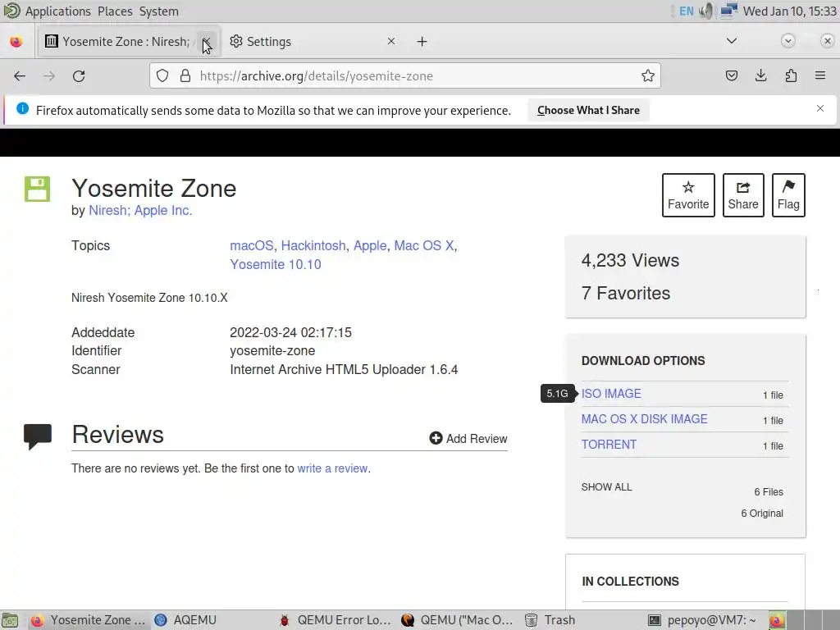Click the date and time clock
The image size is (840, 630).
point(790,11)
